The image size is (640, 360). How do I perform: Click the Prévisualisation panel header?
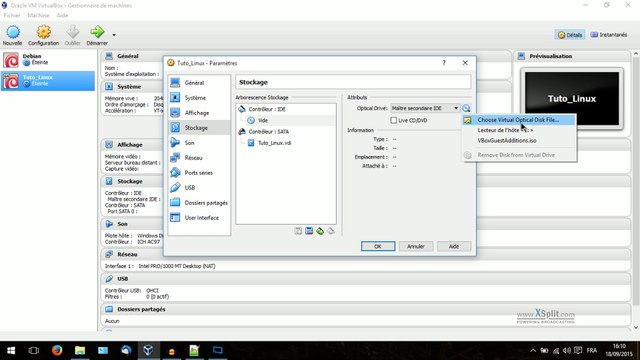point(551,56)
